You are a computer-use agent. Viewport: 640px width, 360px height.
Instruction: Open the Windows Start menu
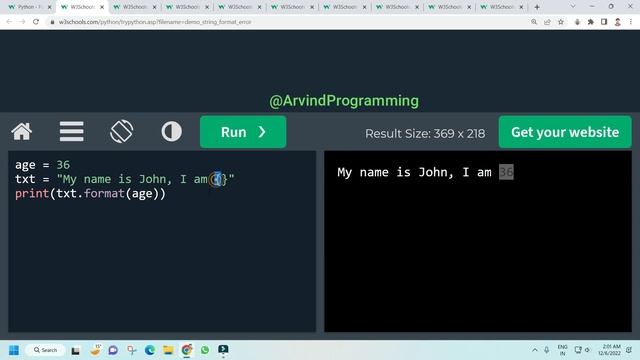pyautogui.click(x=14, y=350)
